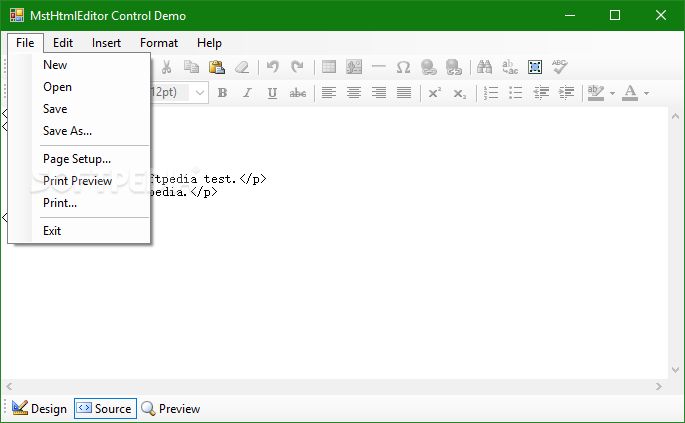Click the Undo arrow icon
Viewport: 685px width, 423px height.
pos(273,67)
